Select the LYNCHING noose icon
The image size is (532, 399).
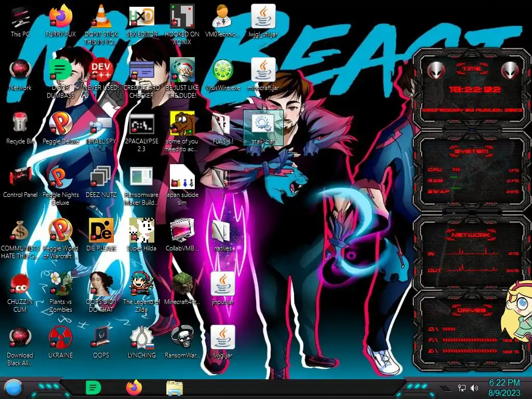click(142, 341)
